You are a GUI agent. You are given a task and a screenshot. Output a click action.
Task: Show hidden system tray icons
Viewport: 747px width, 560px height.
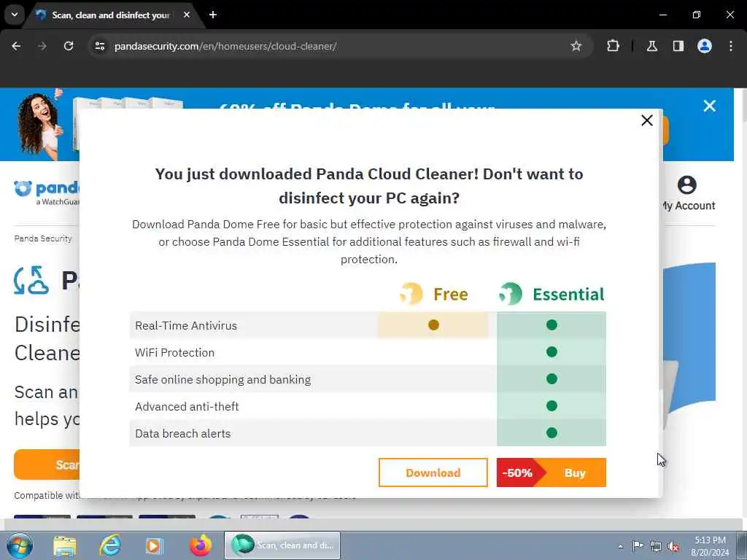(x=620, y=546)
